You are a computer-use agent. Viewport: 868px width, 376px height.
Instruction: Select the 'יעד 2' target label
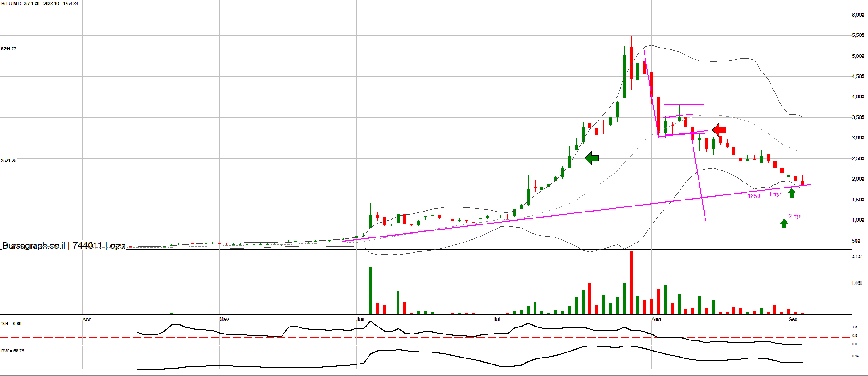pyautogui.click(x=795, y=216)
